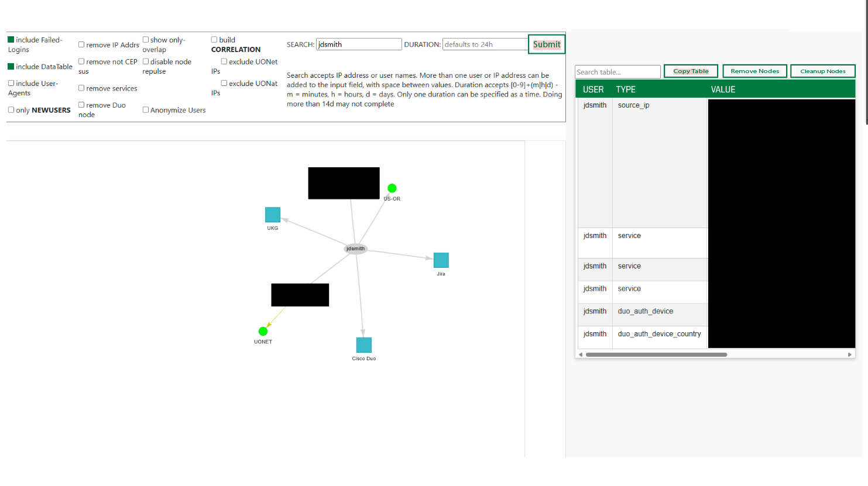Click the table horizontal scrollbar thumb
Image resolution: width=868 pixels, height=486 pixels.
pyautogui.click(x=656, y=354)
